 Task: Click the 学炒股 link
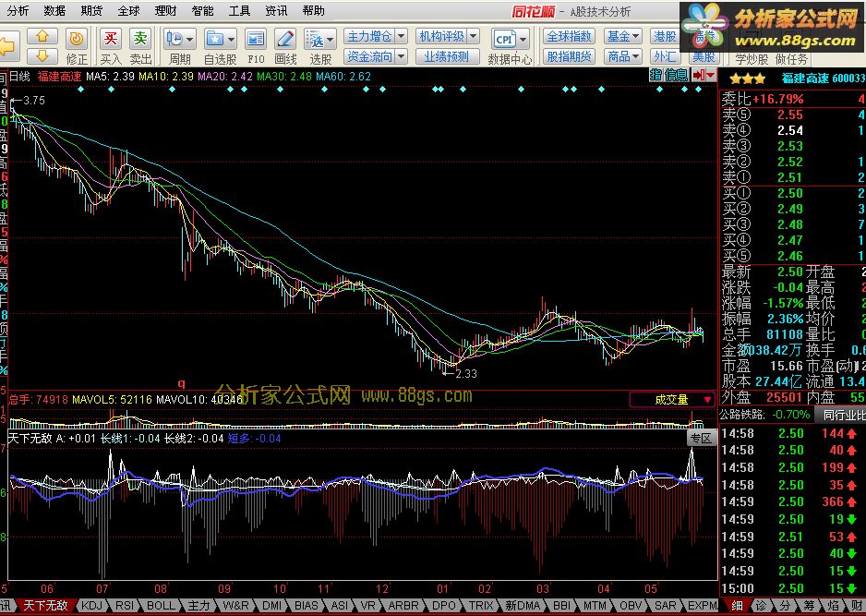pos(752,58)
